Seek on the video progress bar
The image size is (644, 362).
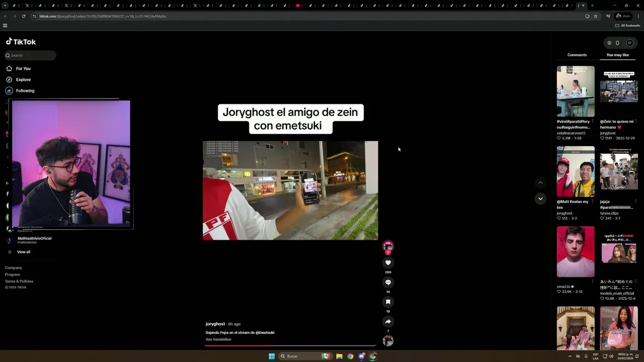(290, 345)
